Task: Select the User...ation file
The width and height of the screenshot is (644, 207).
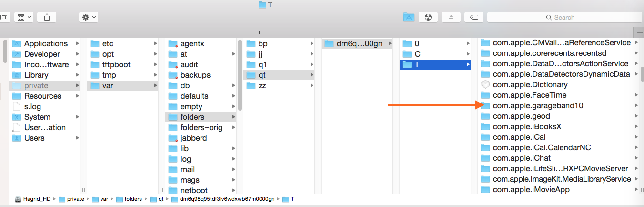Action: (45, 127)
